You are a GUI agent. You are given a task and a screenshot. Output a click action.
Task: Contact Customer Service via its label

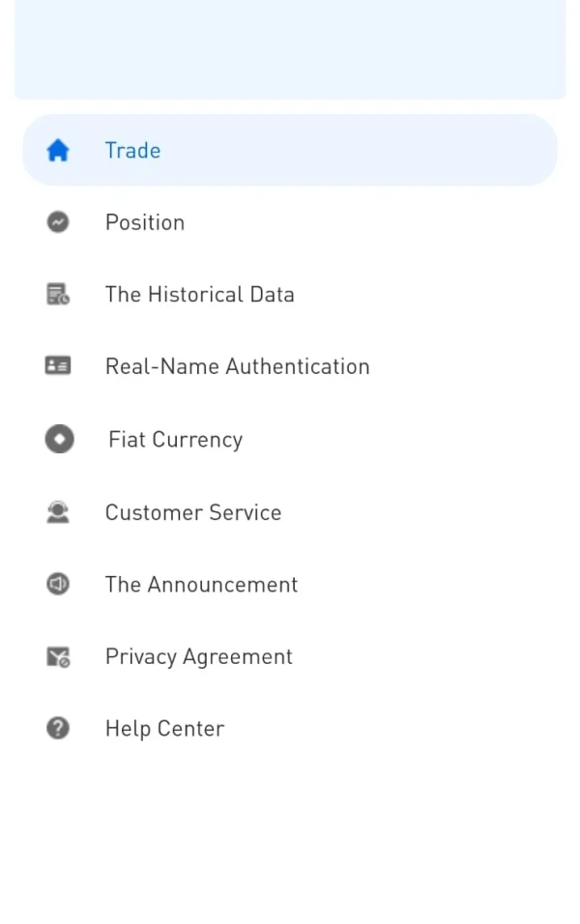pos(193,512)
